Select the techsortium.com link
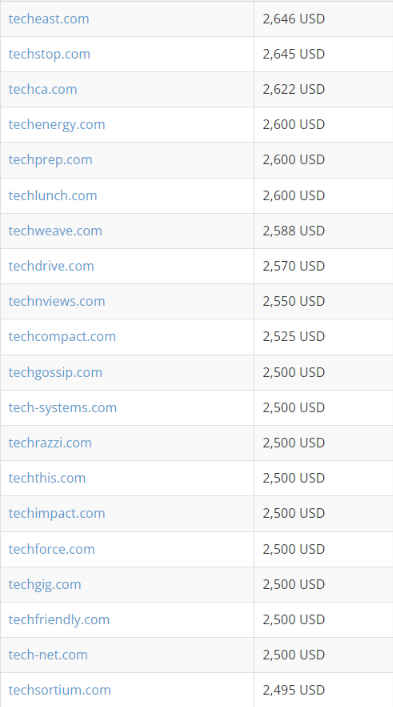The height and width of the screenshot is (707, 393). pos(59,690)
